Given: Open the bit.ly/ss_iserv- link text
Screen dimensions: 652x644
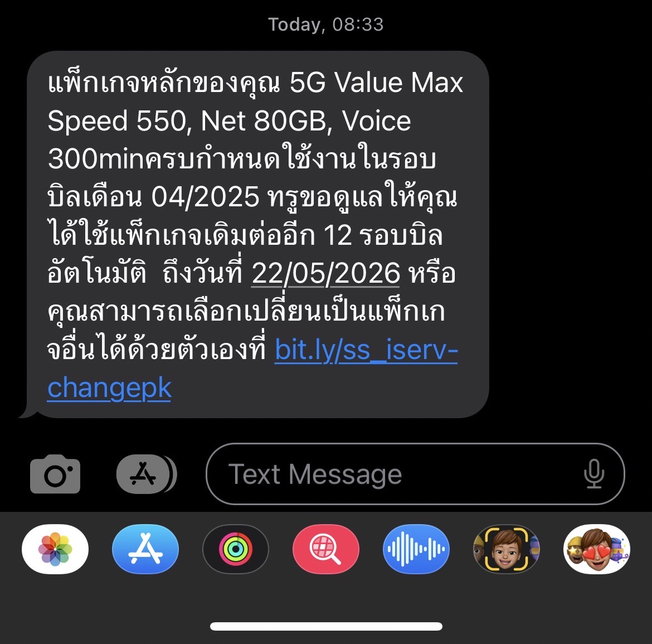Looking at the screenshot, I should pos(366,350).
